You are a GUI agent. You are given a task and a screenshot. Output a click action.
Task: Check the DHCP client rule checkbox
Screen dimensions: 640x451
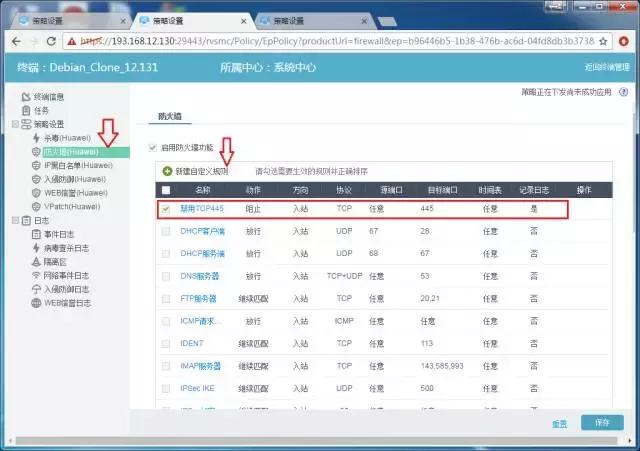pos(166,231)
